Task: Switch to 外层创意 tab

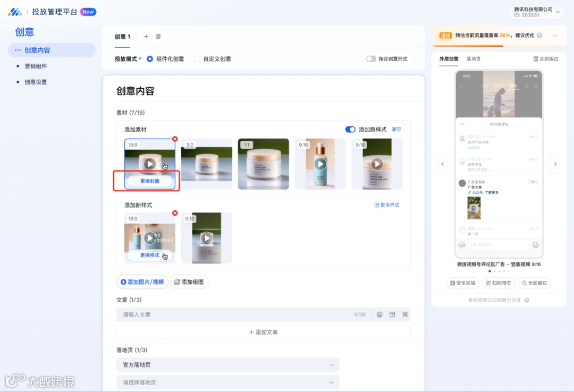Action: click(x=449, y=59)
